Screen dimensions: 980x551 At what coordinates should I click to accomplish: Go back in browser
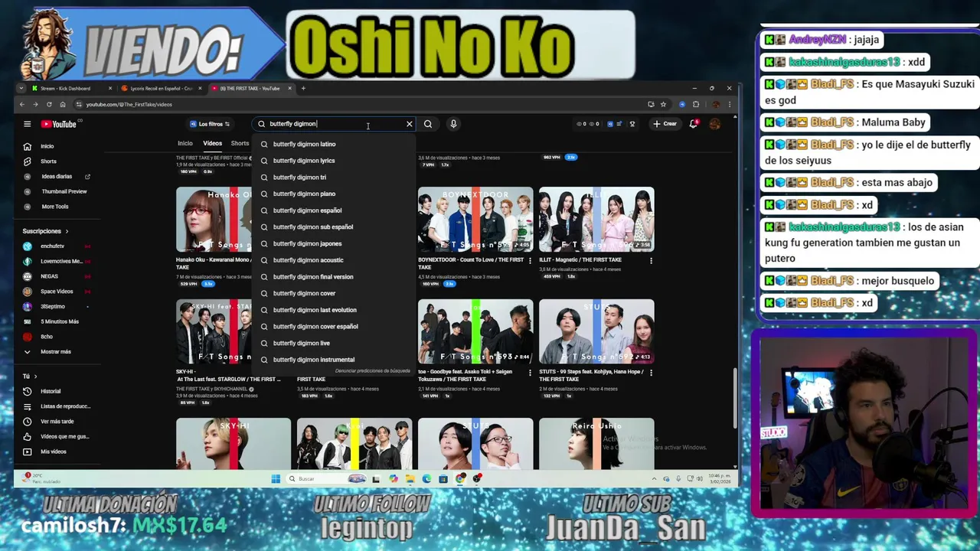[22, 104]
